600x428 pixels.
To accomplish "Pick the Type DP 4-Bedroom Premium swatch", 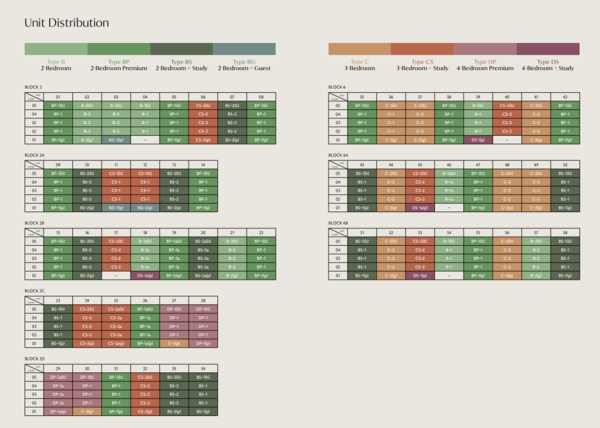I will point(485,48).
